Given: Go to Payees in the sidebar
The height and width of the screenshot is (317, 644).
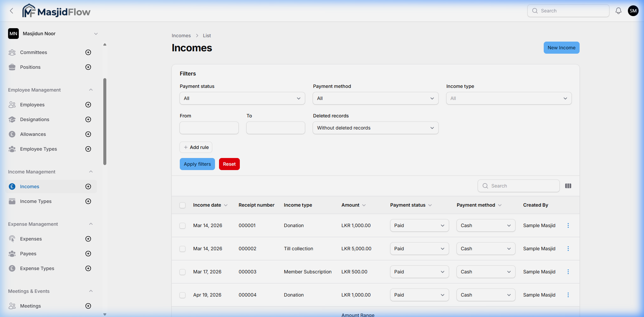Looking at the screenshot, I should coord(28,254).
